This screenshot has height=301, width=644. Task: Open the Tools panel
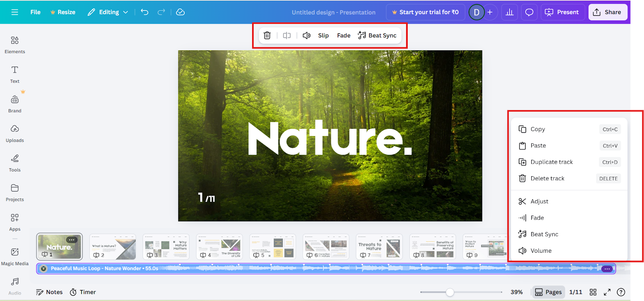(15, 163)
